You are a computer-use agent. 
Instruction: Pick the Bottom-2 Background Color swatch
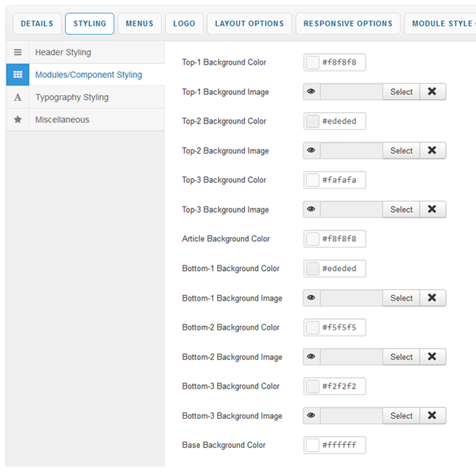point(313,327)
